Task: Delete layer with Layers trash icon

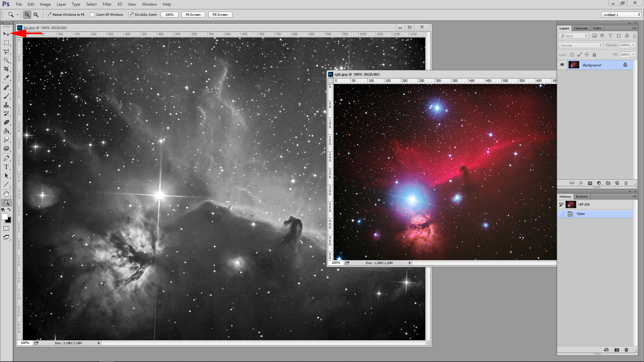Action: click(x=626, y=183)
